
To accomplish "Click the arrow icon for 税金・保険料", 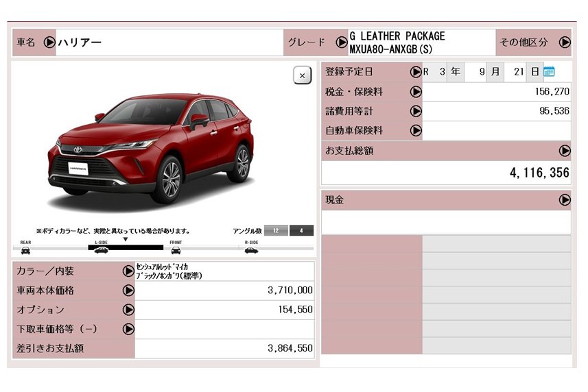I will click(415, 91).
